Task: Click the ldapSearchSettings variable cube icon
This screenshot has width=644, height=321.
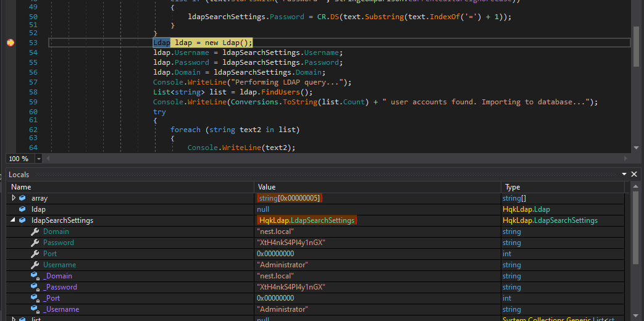Action: click(22, 220)
